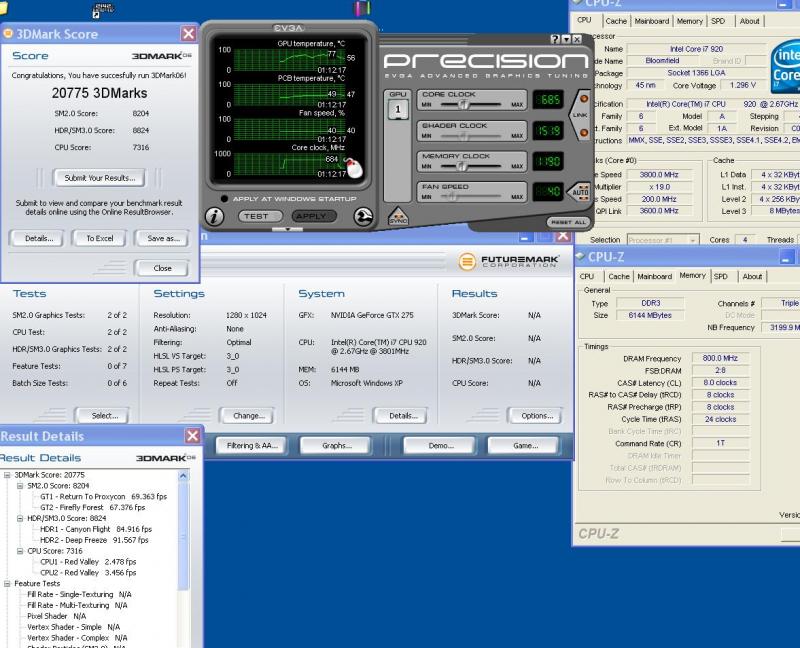The width and height of the screenshot is (800, 648).
Task: Click the DRAM Frequency 800.0 MHz field
Action: tap(720, 358)
